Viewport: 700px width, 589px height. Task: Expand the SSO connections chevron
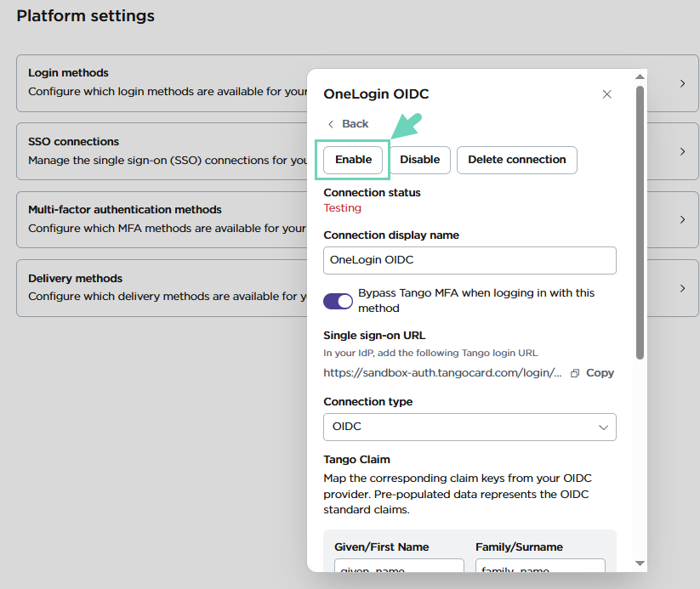coord(682,151)
